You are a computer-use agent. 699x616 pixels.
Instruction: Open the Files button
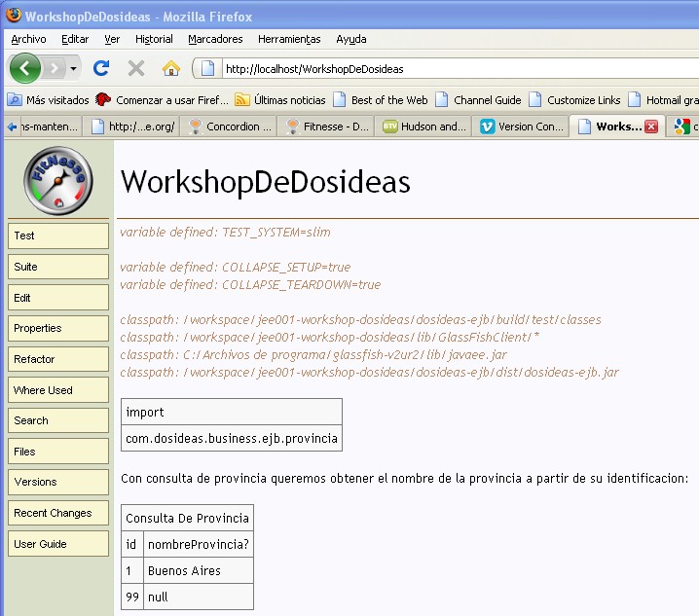click(x=58, y=452)
